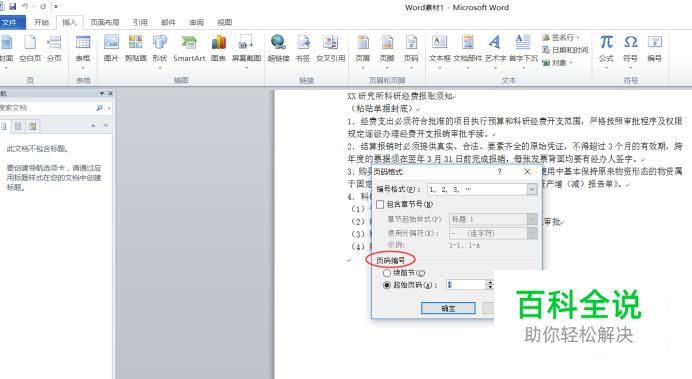
Task: Focus the navigation pane search document box
Action: tap(47, 108)
